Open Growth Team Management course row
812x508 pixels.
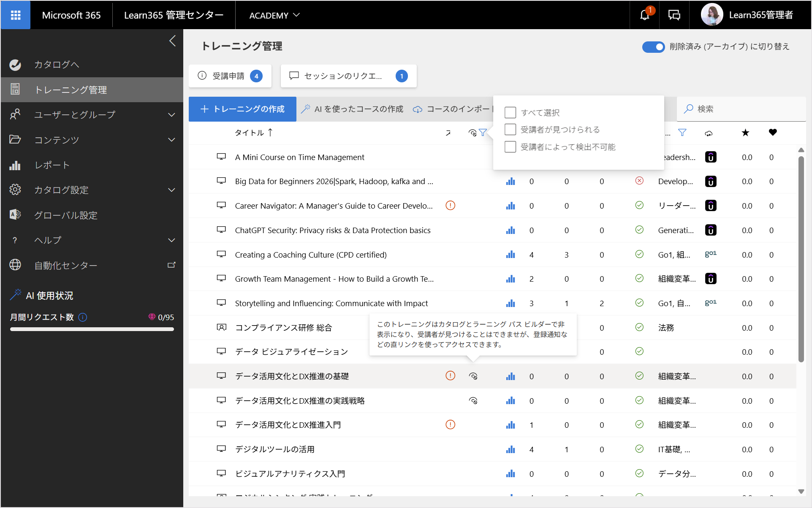492,279
